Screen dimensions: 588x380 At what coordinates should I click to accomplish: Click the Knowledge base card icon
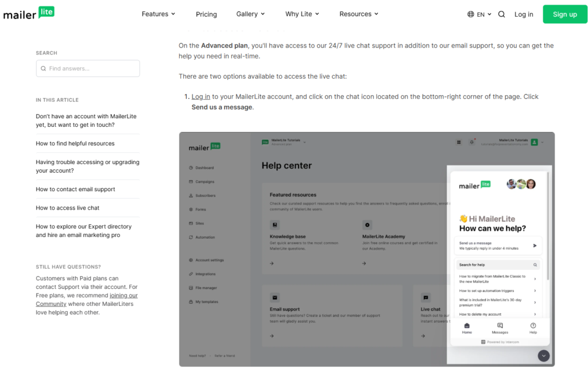(275, 225)
